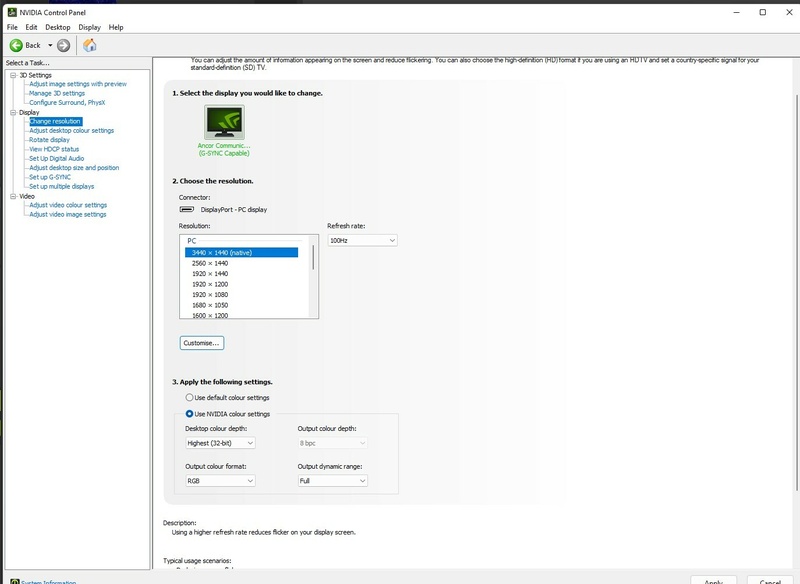Screen dimensions: 800x584
Task: Open the Edit menu
Action: coord(31,27)
